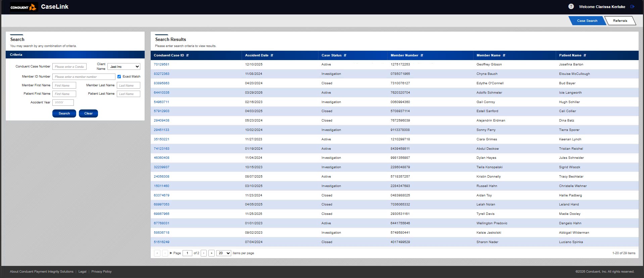The image size is (644, 278).
Task: Open the Privacy Policy footer link
Action: tap(101, 272)
